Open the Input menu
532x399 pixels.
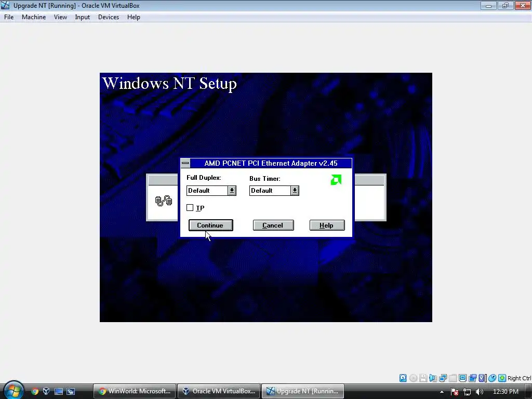[x=83, y=17]
